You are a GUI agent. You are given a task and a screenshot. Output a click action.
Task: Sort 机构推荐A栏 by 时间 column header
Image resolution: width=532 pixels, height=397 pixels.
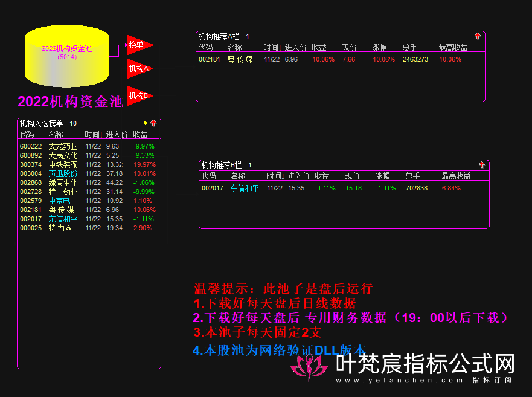pos(272,48)
